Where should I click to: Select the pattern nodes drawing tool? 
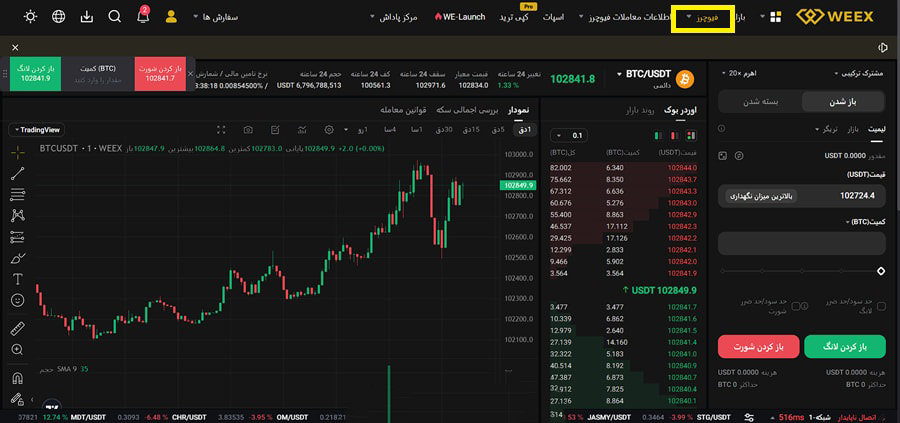(18, 216)
